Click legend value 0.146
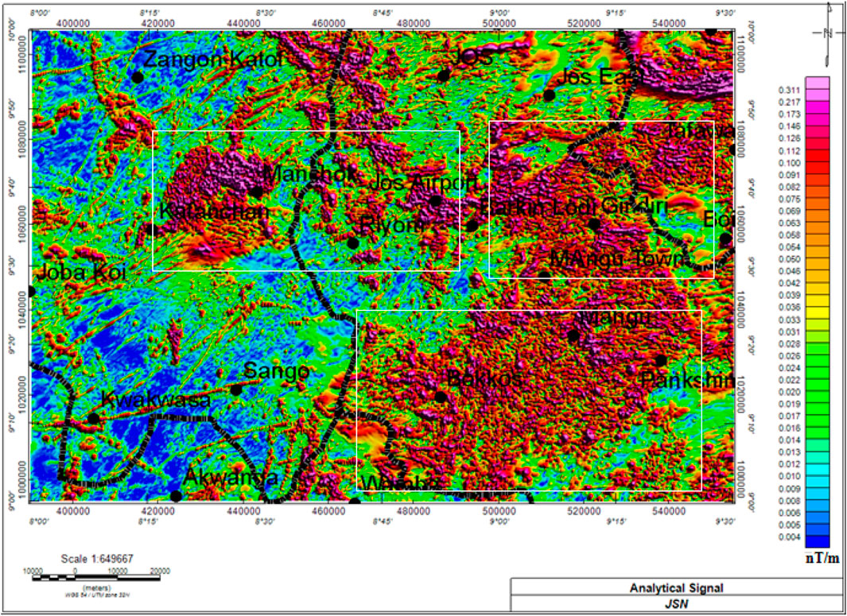 pyautogui.click(x=789, y=126)
